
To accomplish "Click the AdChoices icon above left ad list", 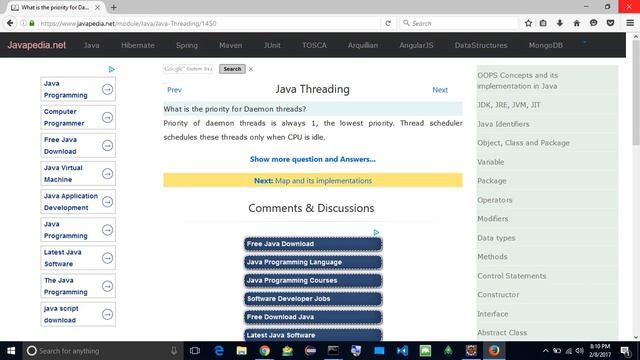I will click(x=111, y=69).
